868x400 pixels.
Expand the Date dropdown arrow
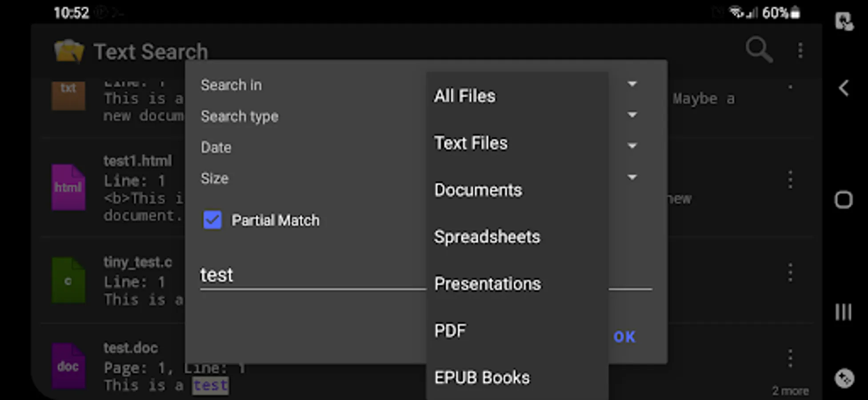(x=632, y=146)
